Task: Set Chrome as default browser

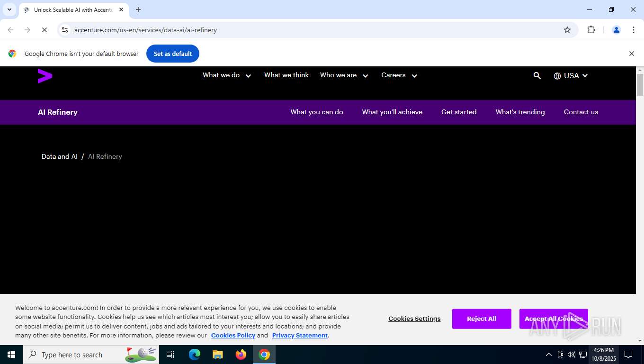Action: click(x=173, y=54)
